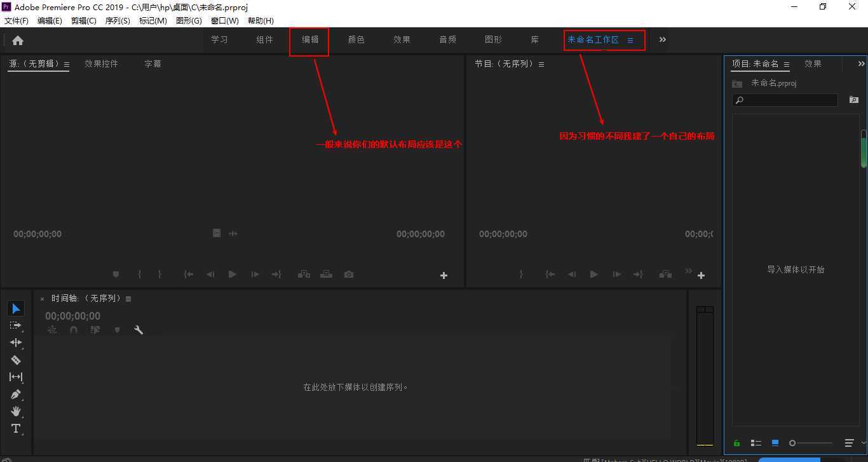Select the Razor tool
This screenshot has width=868, height=462.
click(16, 360)
